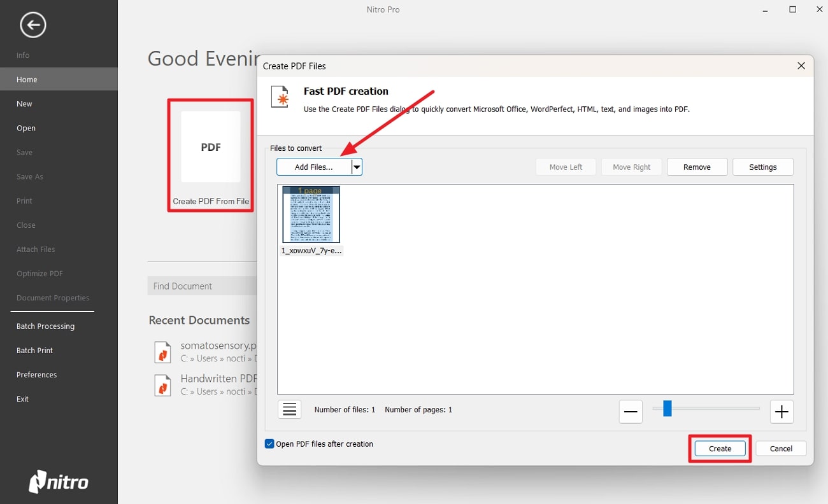The height and width of the screenshot is (504, 828).
Task: Open Batch Print from the sidebar
Action: [34, 350]
